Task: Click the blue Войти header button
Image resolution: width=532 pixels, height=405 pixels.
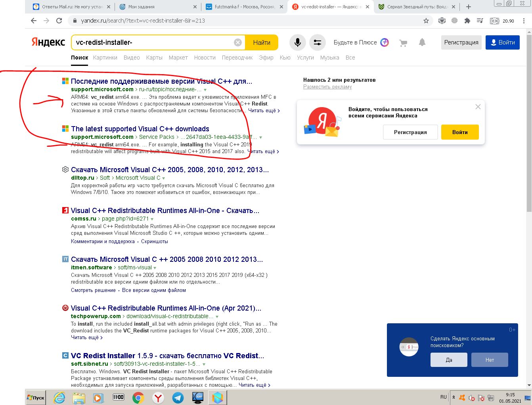Action: (x=503, y=42)
